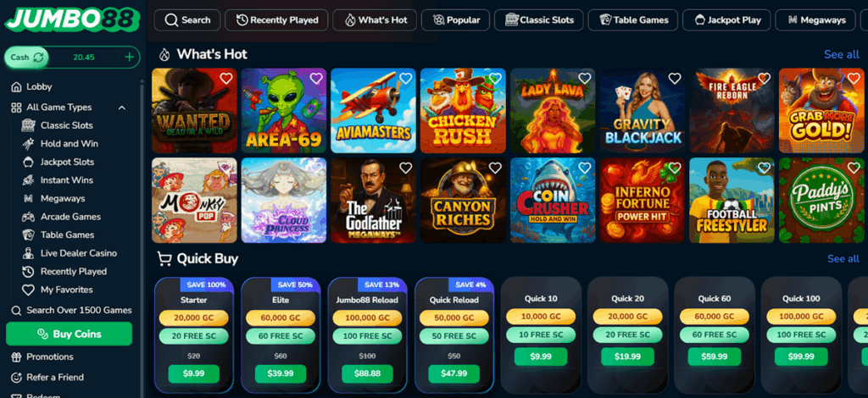868x398 pixels.
Task: Favorite the Wanted Dead or a Wild game
Action: tap(225, 79)
